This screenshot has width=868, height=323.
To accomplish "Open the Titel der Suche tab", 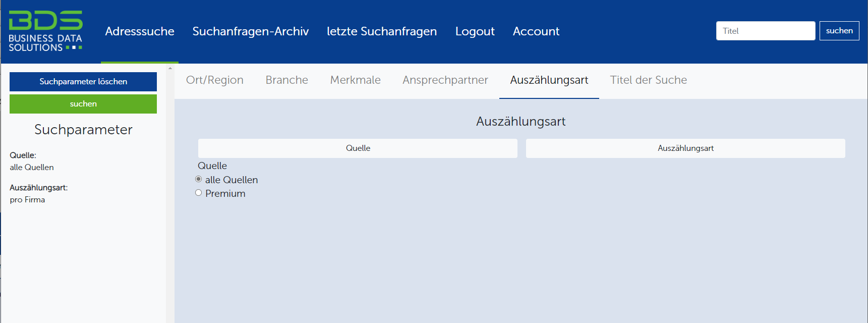I will tap(648, 80).
